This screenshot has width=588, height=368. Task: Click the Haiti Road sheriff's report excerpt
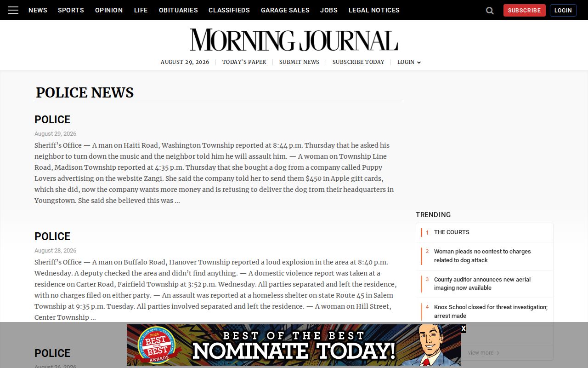click(x=215, y=173)
